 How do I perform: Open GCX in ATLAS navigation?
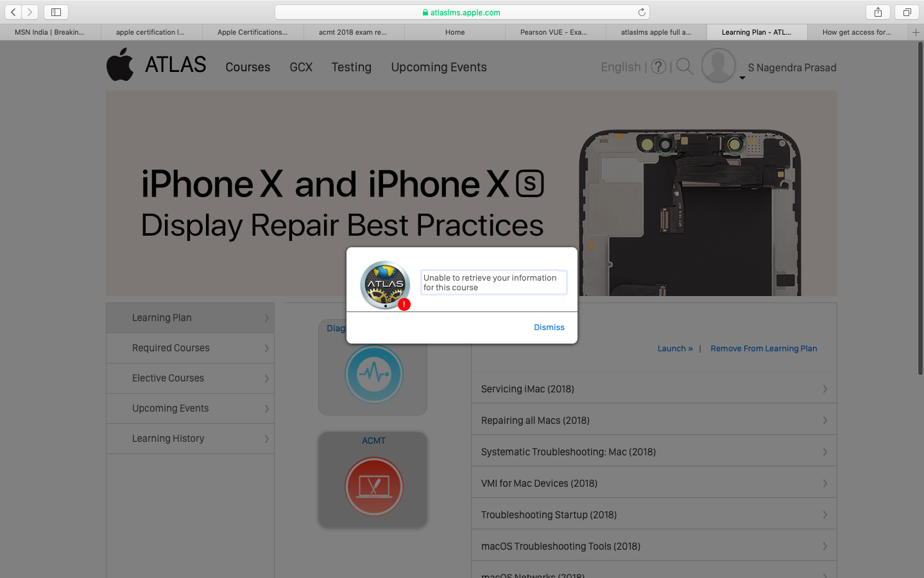pos(301,67)
